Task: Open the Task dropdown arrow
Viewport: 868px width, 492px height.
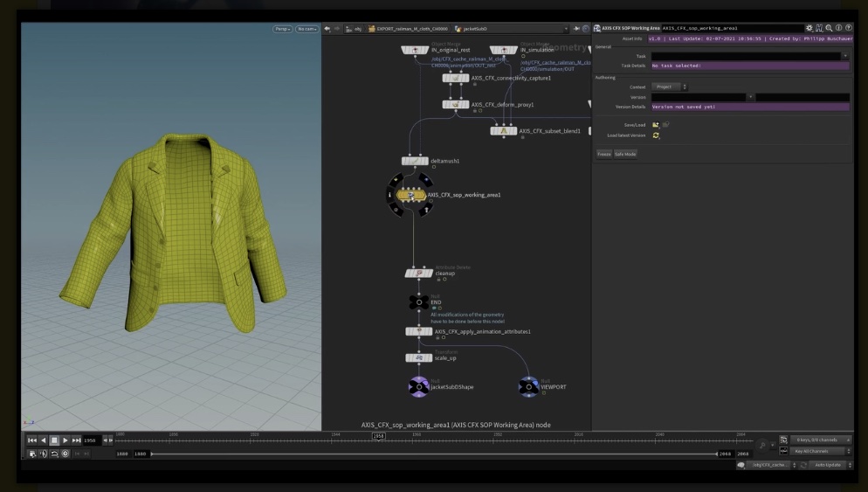Action: point(844,56)
